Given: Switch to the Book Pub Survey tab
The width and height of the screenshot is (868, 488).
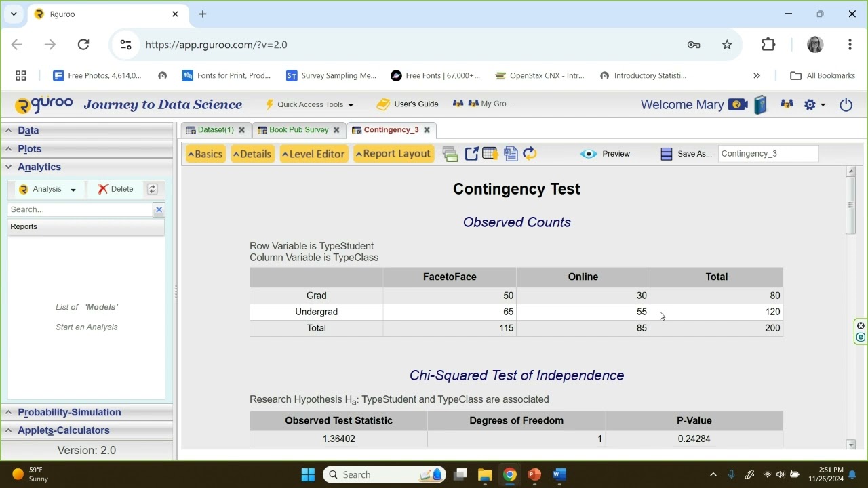Looking at the screenshot, I should point(298,129).
